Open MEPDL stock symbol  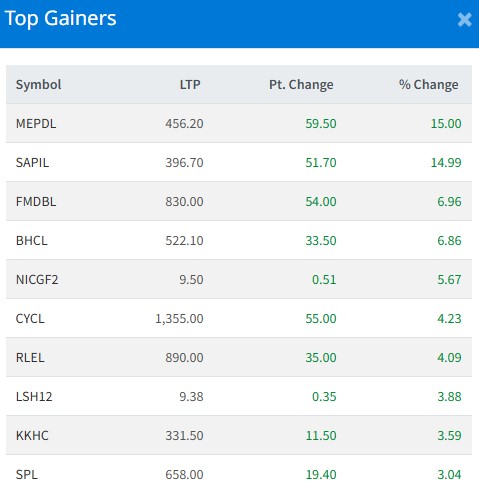[x=36, y=124]
